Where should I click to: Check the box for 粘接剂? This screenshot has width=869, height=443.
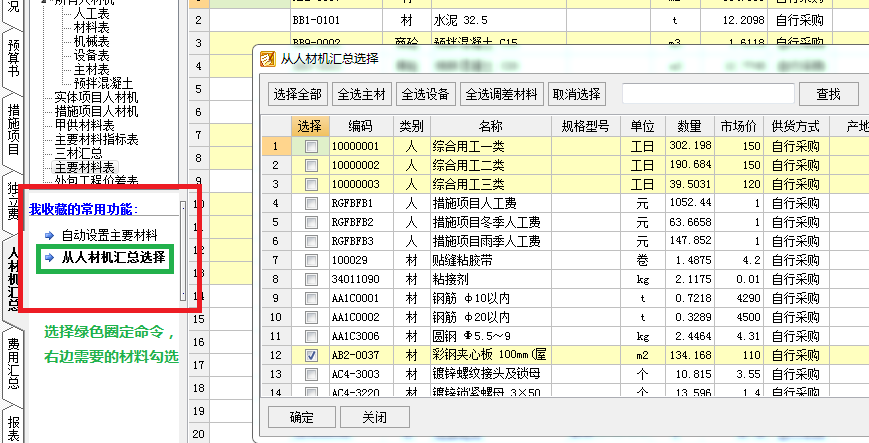pos(311,279)
